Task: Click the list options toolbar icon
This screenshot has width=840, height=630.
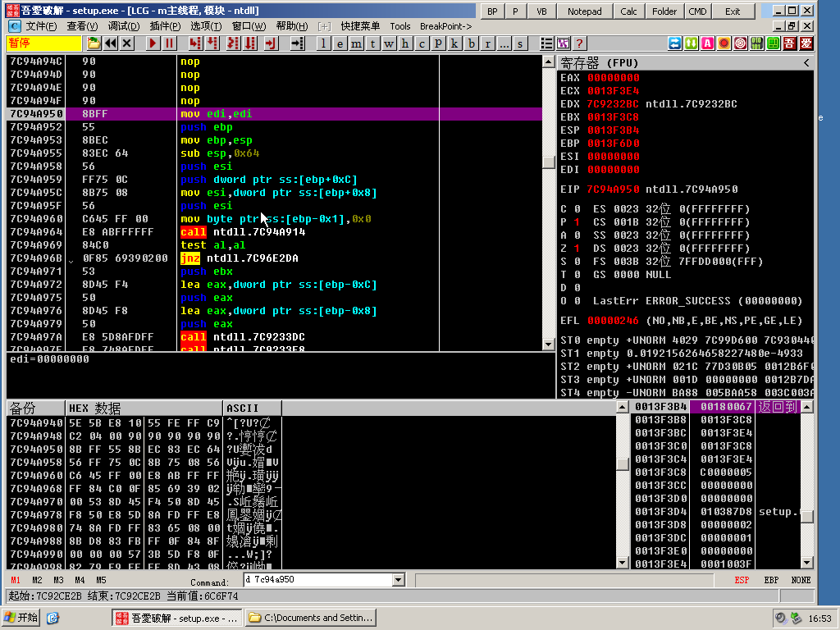Action: (546, 43)
